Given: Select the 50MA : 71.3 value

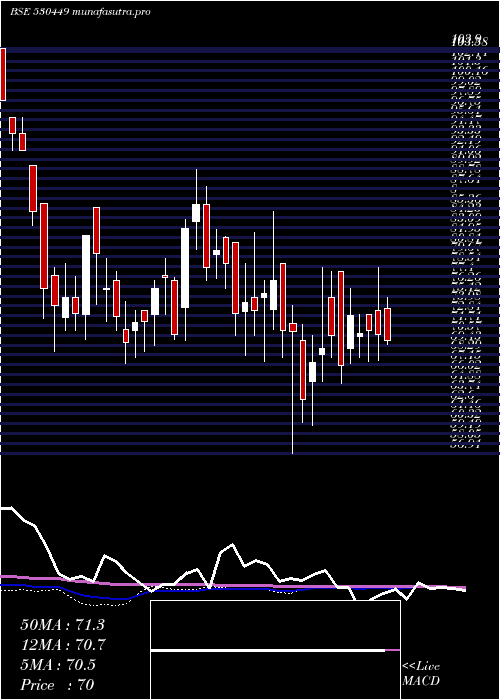Looking at the screenshot, I should click(62, 625).
